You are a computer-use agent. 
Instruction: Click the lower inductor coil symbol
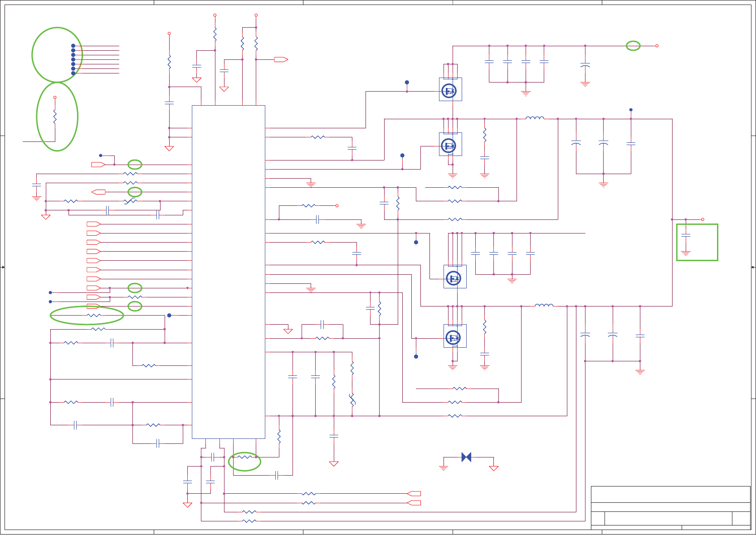tap(544, 305)
